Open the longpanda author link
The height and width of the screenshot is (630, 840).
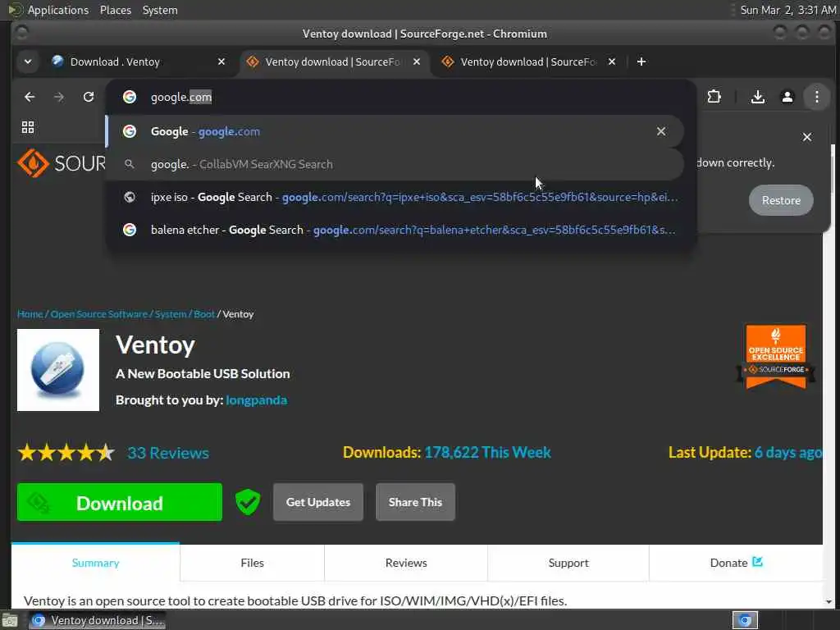tap(257, 400)
